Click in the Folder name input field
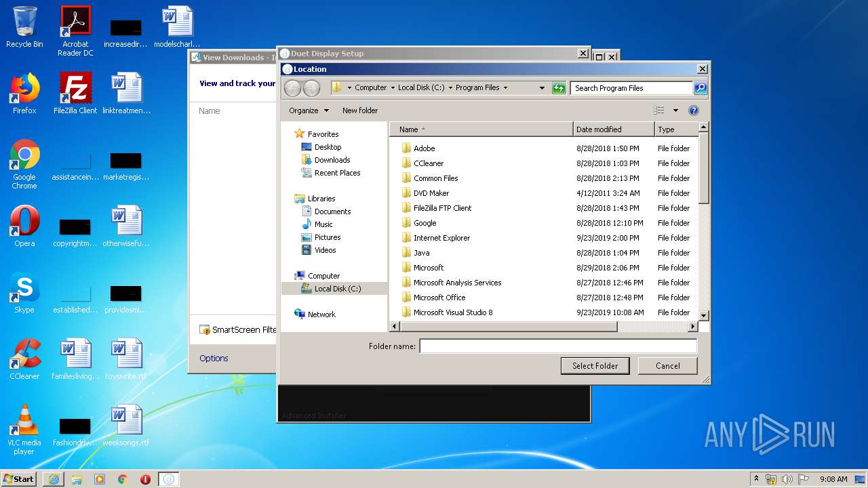The height and width of the screenshot is (488, 868). (x=558, y=346)
